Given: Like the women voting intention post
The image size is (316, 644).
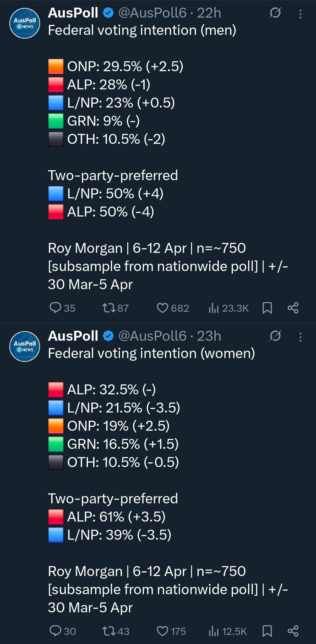Looking at the screenshot, I should tap(162, 631).
